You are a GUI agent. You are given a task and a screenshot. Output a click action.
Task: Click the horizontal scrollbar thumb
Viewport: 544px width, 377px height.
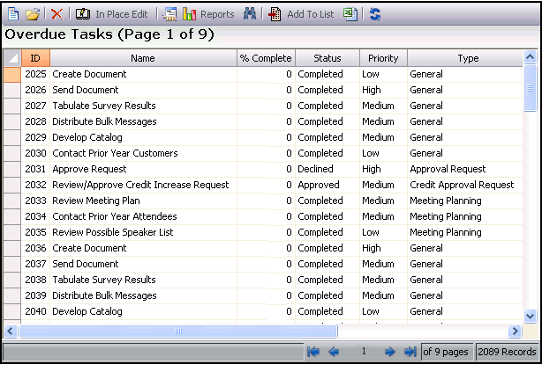[x=178, y=331]
